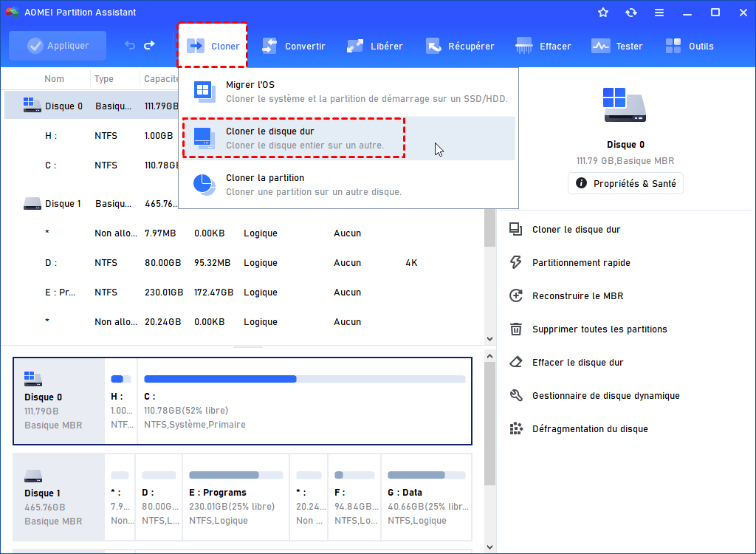This screenshot has height=554, width=756.
Task: Click the Type column header
Action: coord(103,78)
